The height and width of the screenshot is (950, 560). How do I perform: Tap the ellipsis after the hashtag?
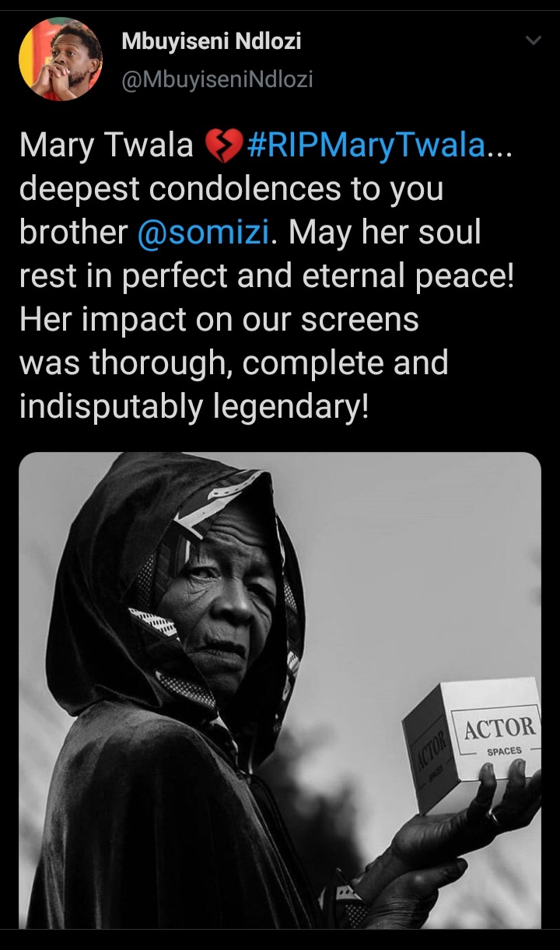pyautogui.click(x=499, y=148)
